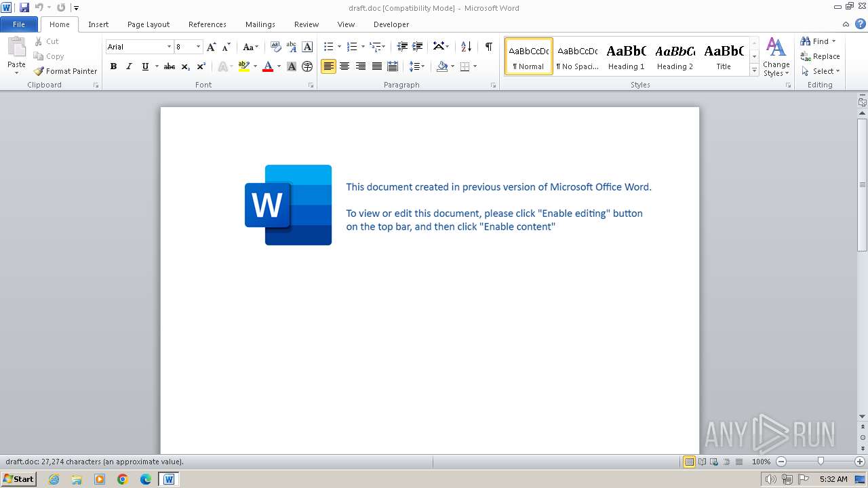Toggle italic formatting

pos(129,66)
